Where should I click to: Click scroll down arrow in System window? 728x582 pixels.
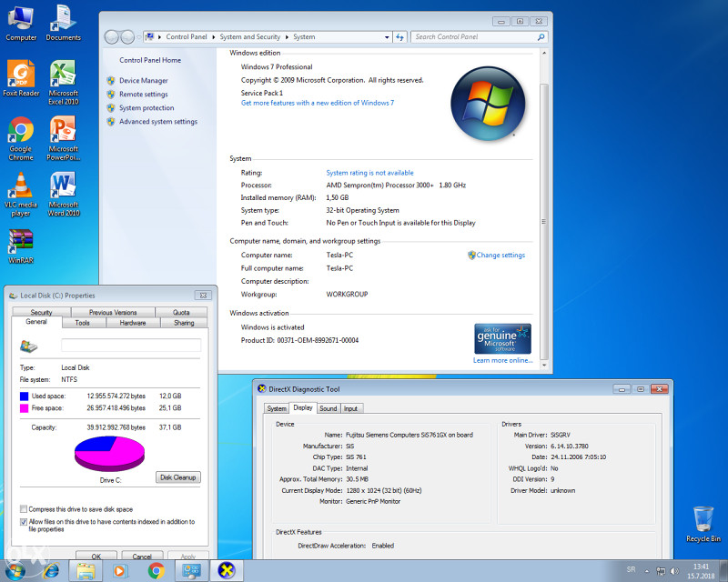pyautogui.click(x=544, y=366)
